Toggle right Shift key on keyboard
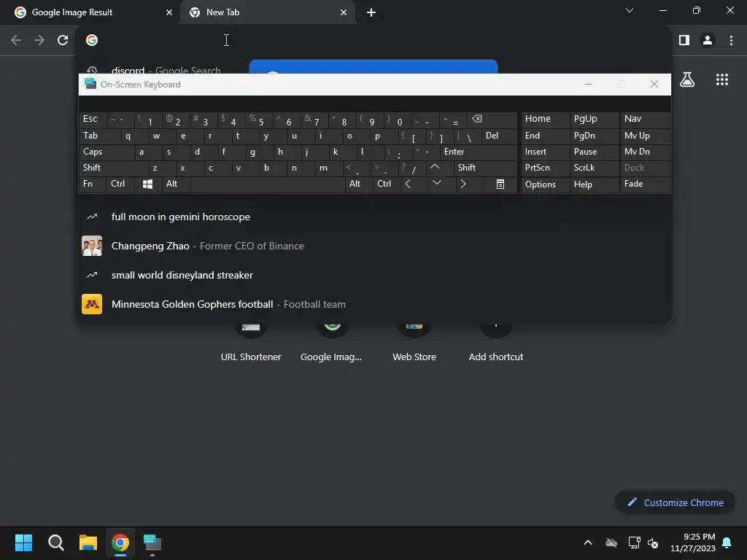The width and height of the screenshot is (747, 560). point(485,168)
